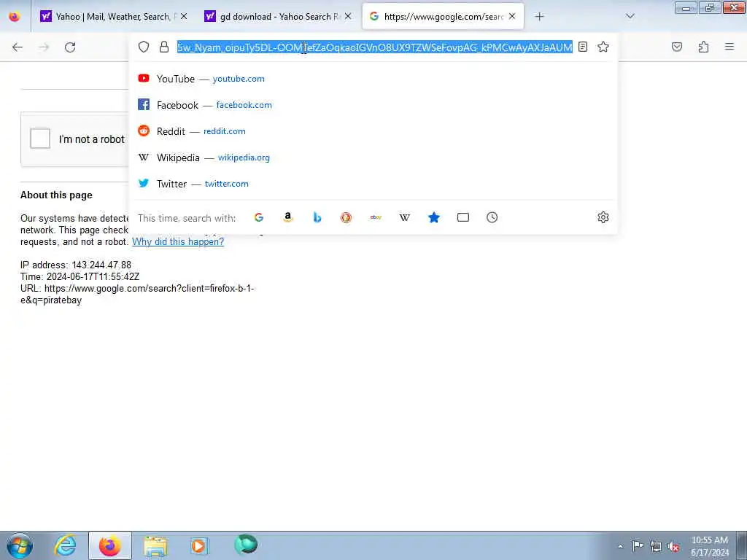The width and height of the screenshot is (747, 560).
Task: Close the Yahoo Mail, Weather tab
Action: pyautogui.click(x=184, y=16)
